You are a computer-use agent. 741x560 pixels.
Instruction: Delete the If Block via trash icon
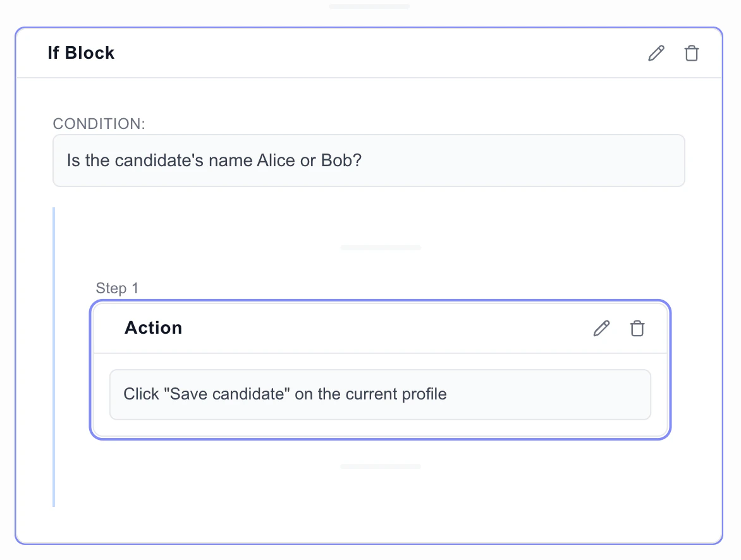(x=692, y=53)
